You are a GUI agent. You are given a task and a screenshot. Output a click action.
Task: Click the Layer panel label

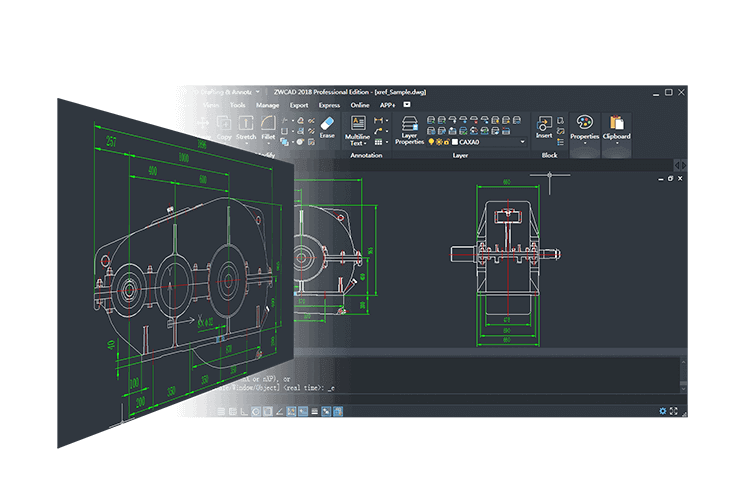(x=460, y=155)
